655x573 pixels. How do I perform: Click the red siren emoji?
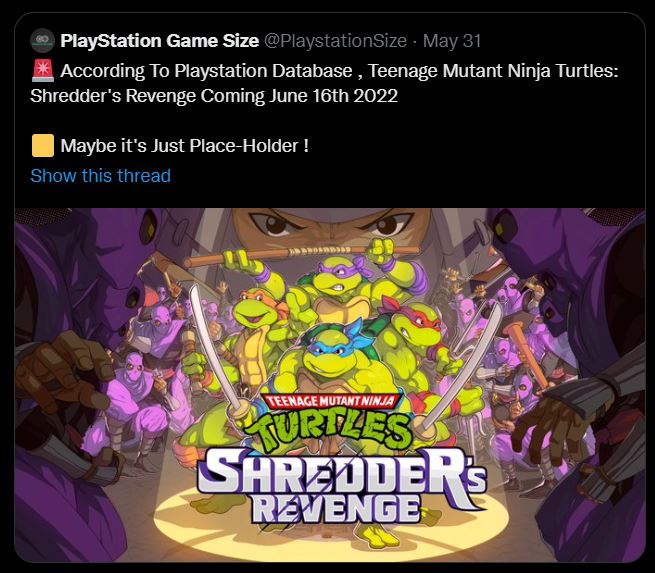tap(43, 70)
